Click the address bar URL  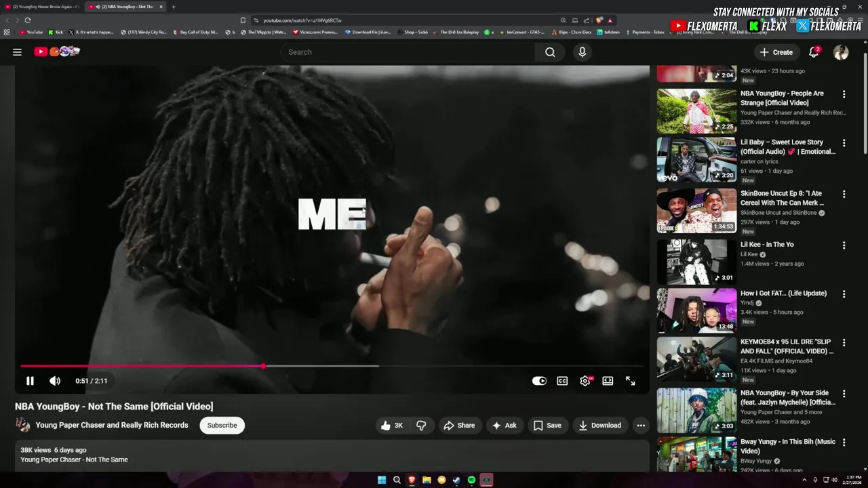tap(302, 20)
